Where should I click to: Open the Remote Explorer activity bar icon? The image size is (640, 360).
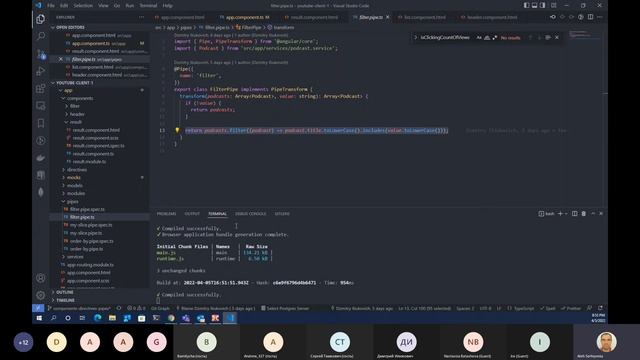[40, 106]
